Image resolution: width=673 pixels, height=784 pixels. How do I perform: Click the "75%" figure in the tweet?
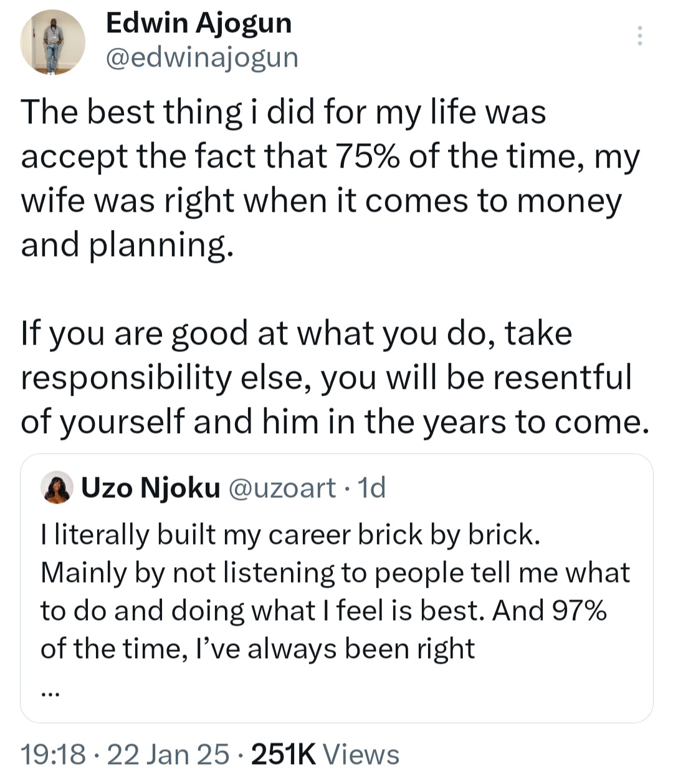pos(368,156)
